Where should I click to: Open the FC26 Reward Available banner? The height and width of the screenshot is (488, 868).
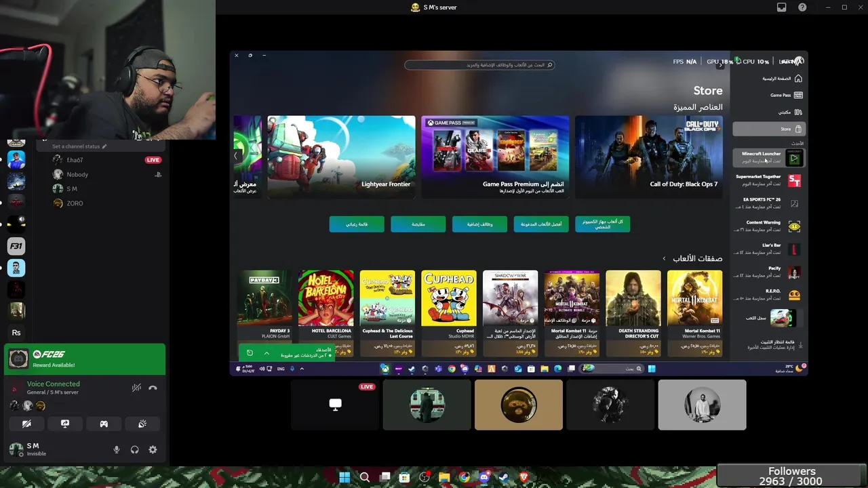[x=85, y=359]
